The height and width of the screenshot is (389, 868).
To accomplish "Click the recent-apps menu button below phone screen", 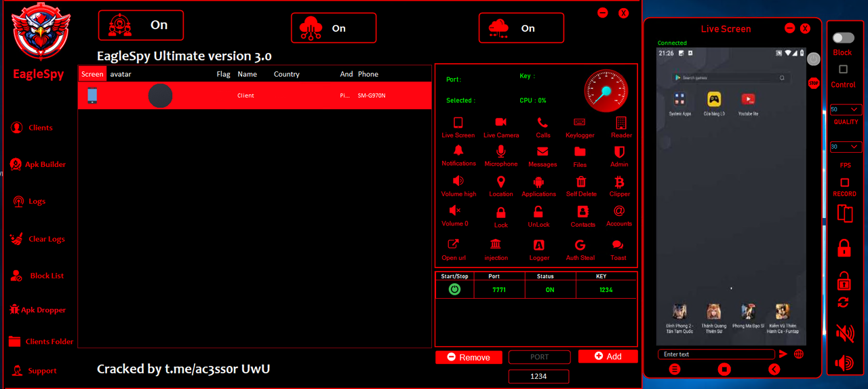I will [675, 369].
